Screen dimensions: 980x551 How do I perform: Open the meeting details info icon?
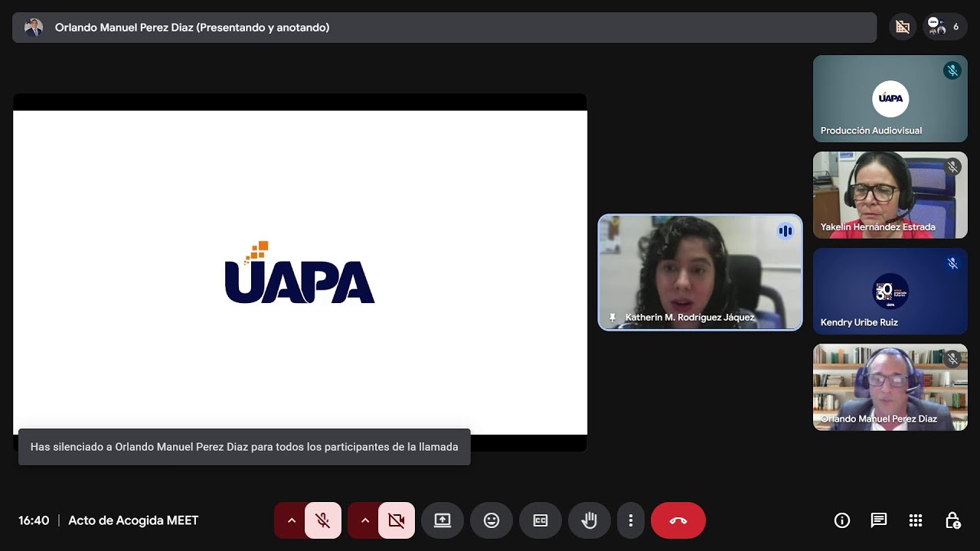(842, 520)
